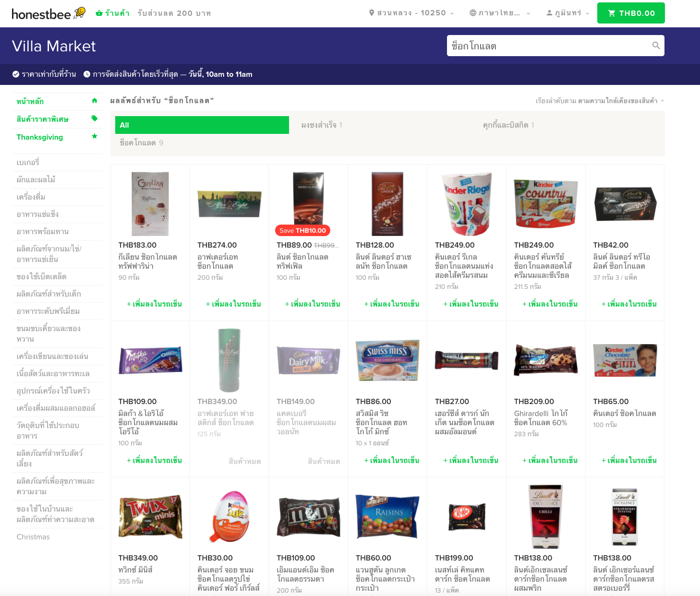Click the checkmark icon for store price
700x596 pixels.
[x=16, y=74]
